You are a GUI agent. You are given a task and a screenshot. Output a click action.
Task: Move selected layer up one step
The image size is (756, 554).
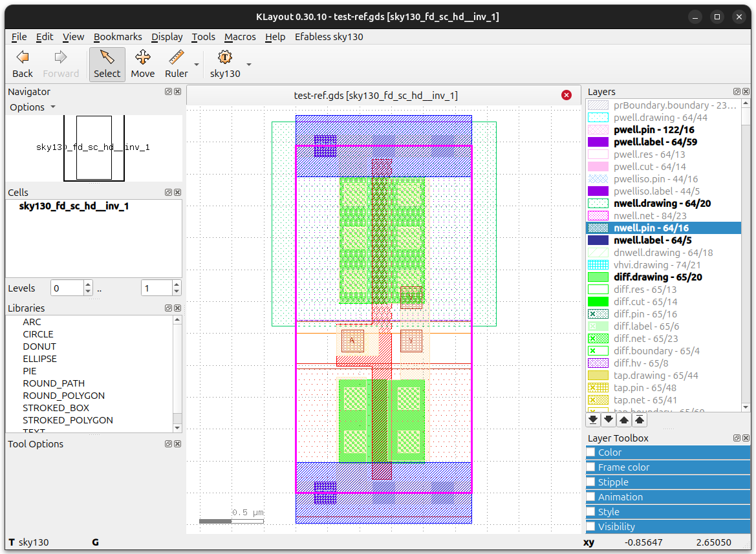coord(624,420)
